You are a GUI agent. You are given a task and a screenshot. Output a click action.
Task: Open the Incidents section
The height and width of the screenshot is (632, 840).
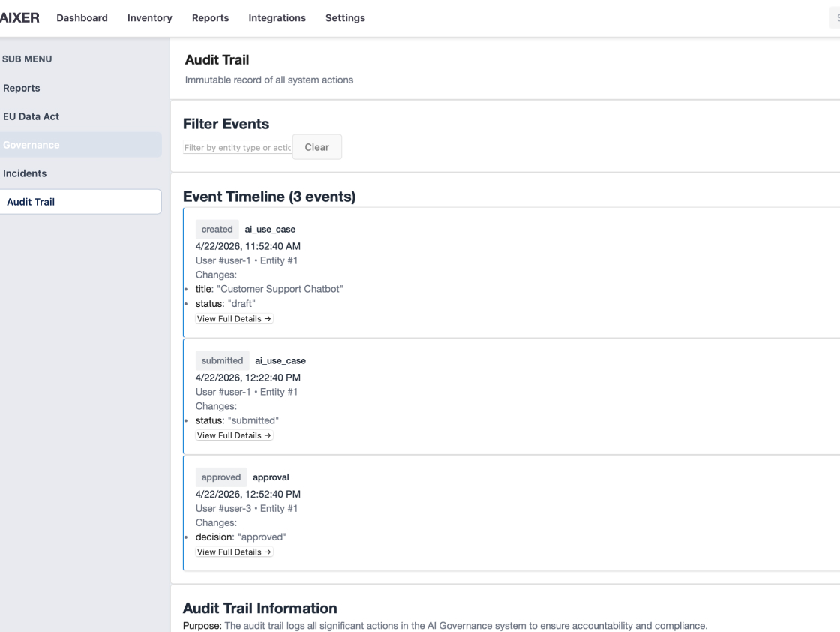[25, 173]
